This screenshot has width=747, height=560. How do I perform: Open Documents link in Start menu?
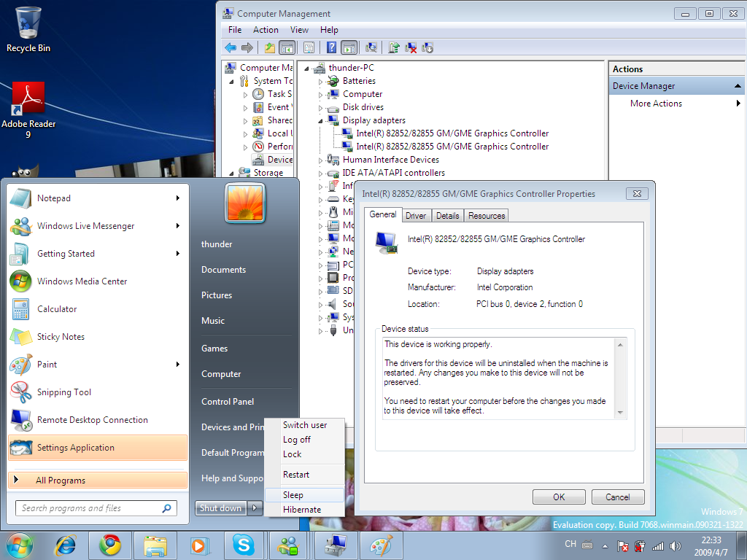tap(223, 270)
